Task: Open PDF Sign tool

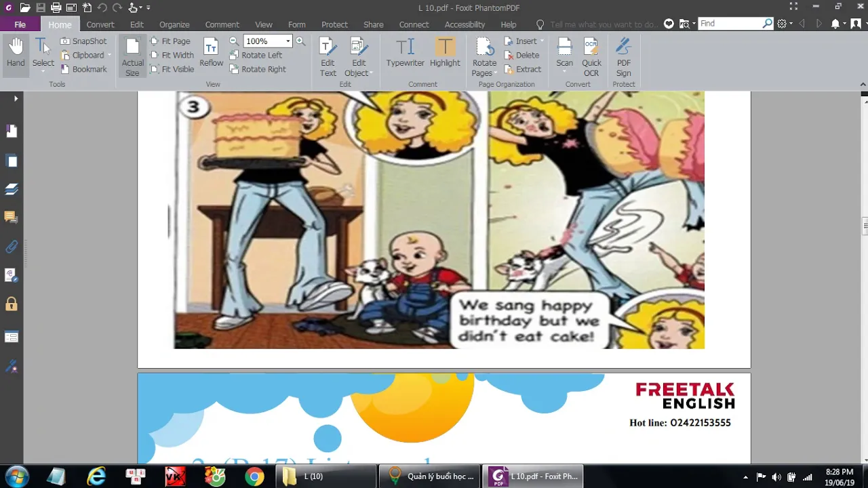Action: [623, 57]
